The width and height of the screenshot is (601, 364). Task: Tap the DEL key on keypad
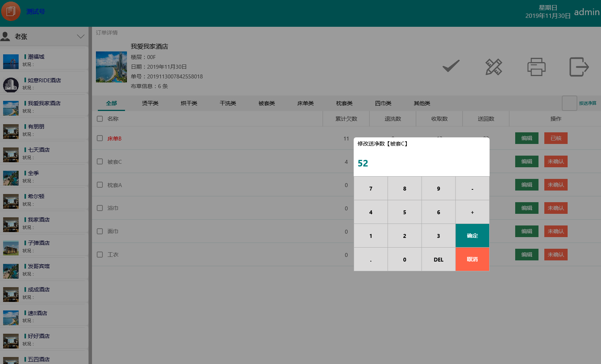pos(438,260)
